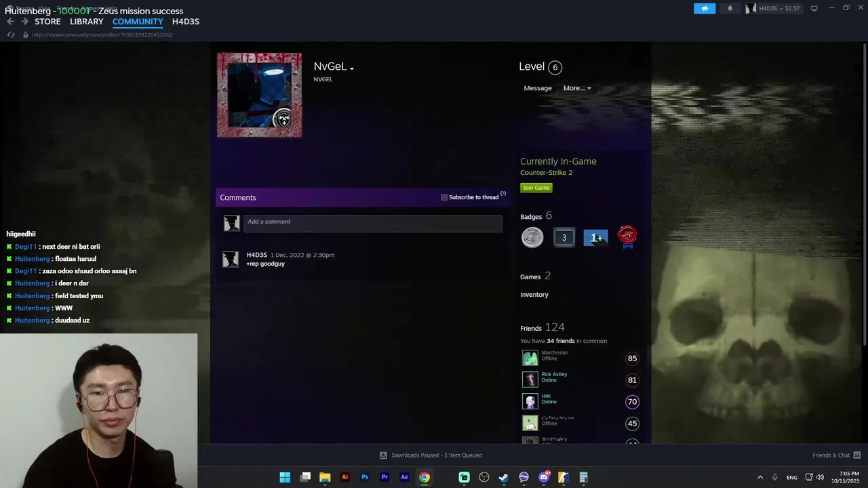Switch to Google Chrome in taskbar
Image resolution: width=868 pixels, height=488 pixels.
point(425,477)
